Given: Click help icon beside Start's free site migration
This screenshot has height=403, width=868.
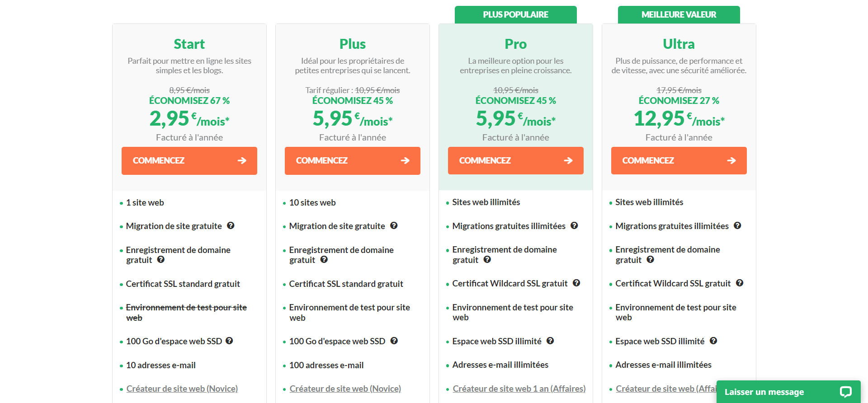Looking at the screenshot, I should pyautogui.click(x=231, y=225).
